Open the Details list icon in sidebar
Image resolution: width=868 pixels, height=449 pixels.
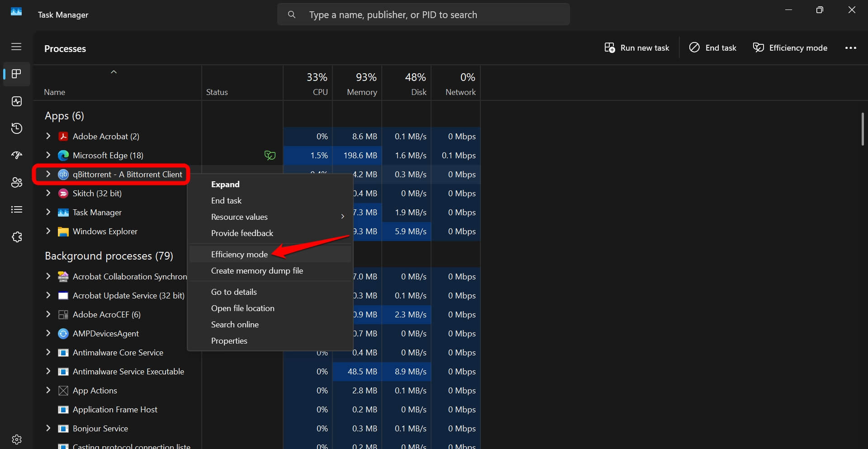click(17, 209)
